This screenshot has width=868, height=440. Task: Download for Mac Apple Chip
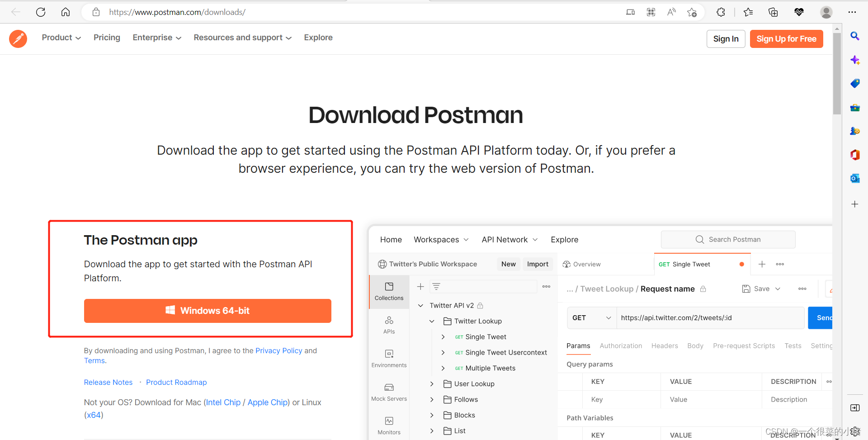click(268, 402)
